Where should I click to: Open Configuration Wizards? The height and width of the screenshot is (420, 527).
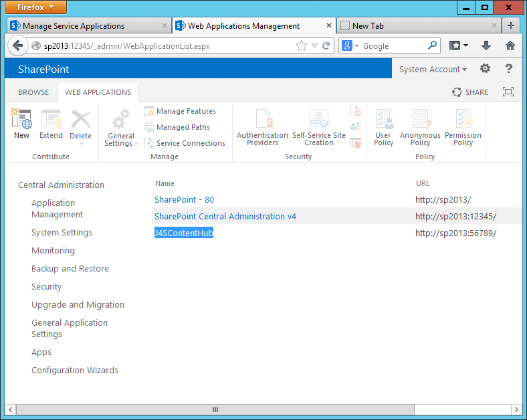tap(75, 370)
